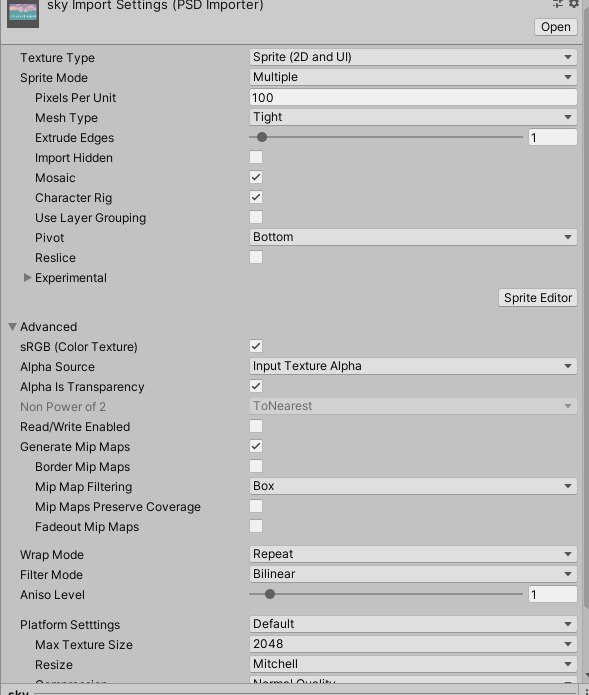Open the Filter Mode dropdown
Image resolution: width=589 pixels, height=695 pixels.
point(413,574)
